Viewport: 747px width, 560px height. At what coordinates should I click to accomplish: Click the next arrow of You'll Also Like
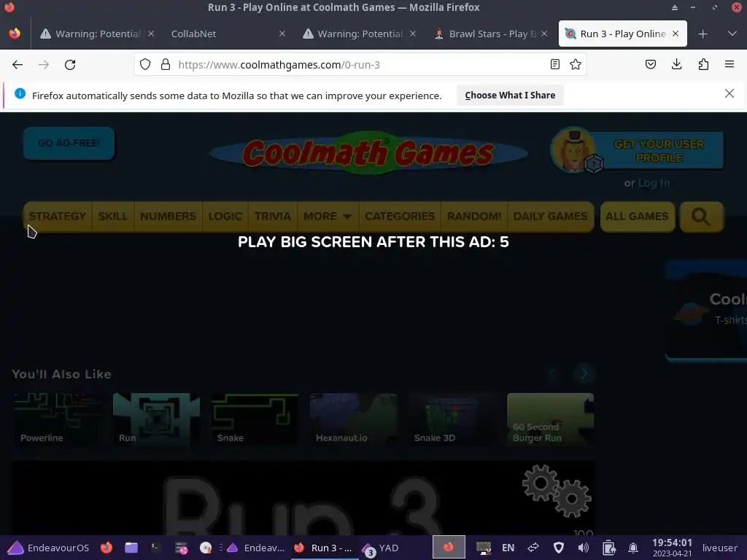[x=584, y=374]
